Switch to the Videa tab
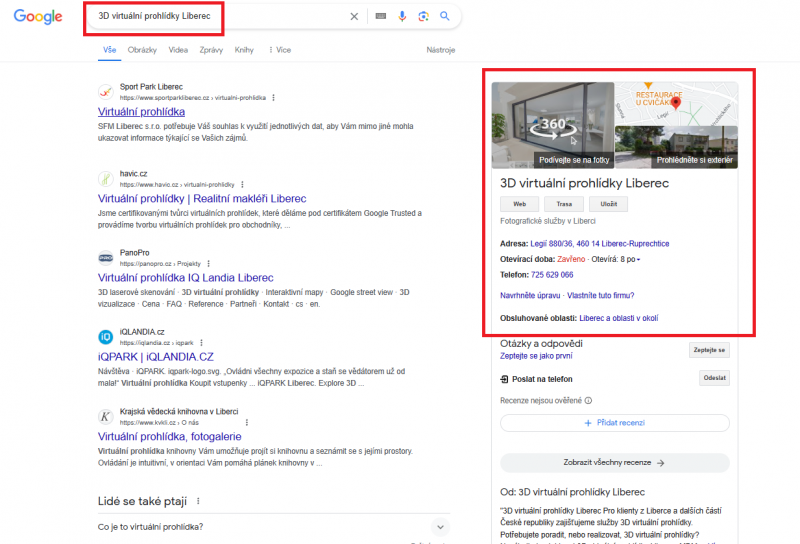The width and height of the screenshot is (800, 544). (x=178, y=50)
